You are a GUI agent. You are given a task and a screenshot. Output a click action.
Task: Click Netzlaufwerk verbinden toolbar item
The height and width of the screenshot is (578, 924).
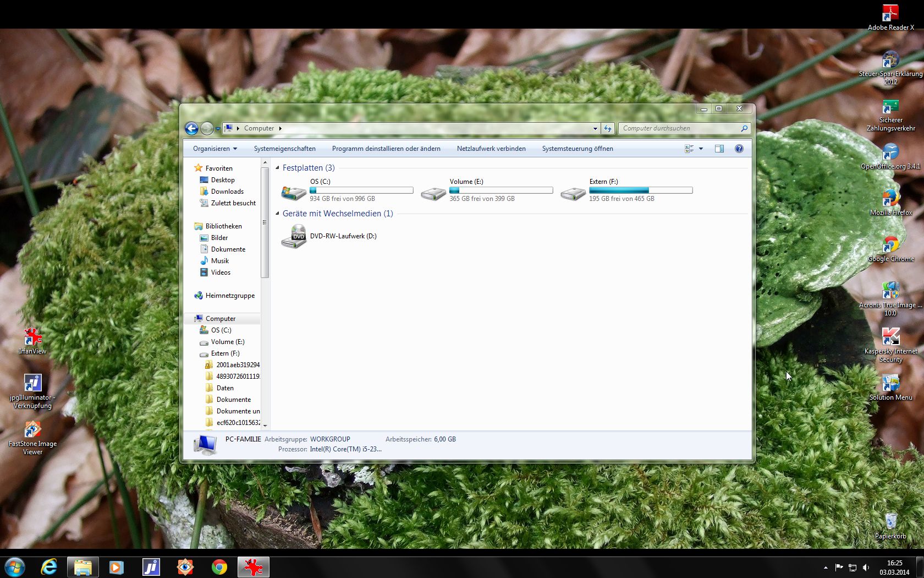(x=491, y=149)
